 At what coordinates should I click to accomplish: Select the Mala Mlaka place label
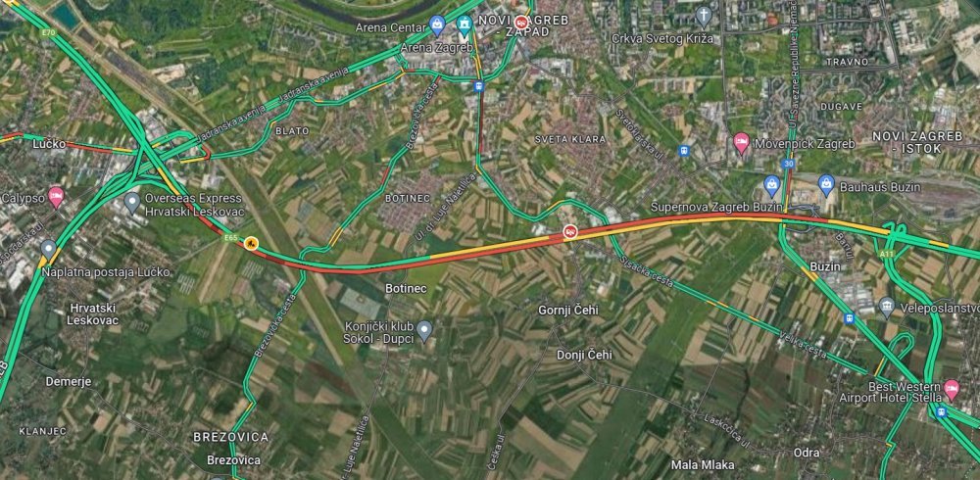(x=703, y=465)
